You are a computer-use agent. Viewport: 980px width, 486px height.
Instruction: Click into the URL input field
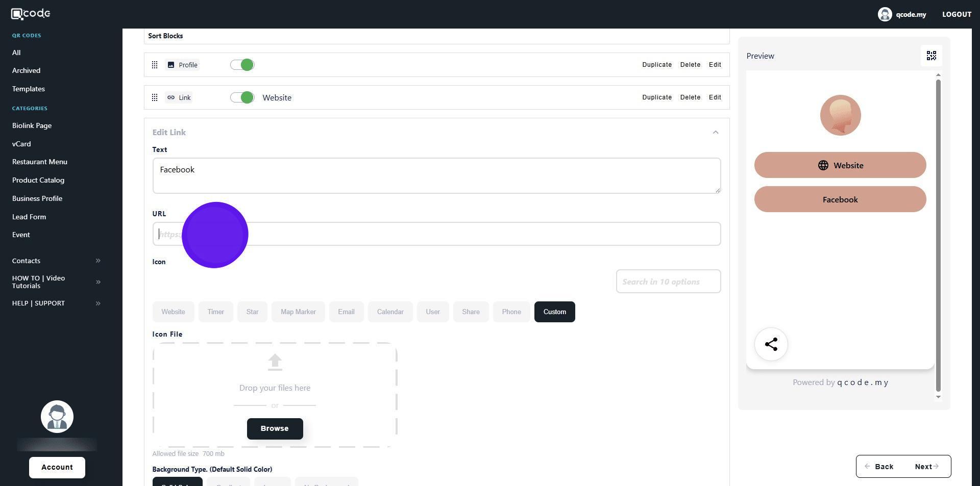[436, 234]
